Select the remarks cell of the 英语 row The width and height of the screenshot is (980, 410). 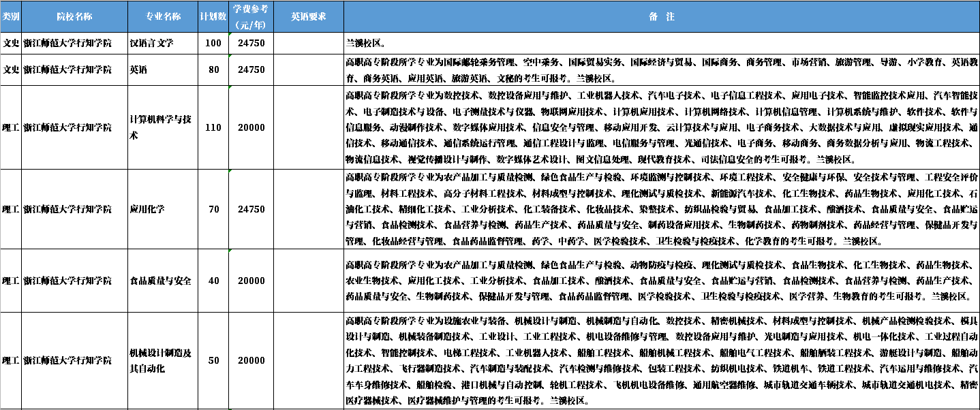(661, 69)
